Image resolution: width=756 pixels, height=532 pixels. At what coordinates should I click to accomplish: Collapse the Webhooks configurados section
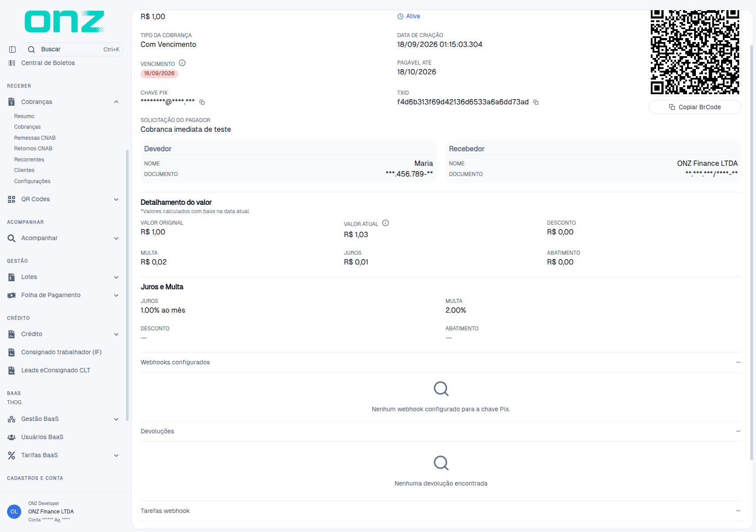[738, 362]
